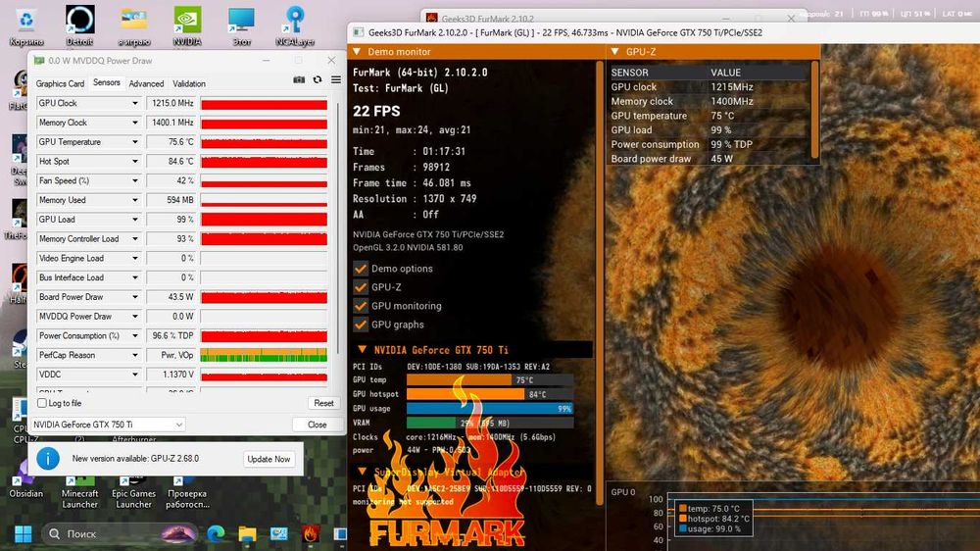
Task: Click the 43.5 W Board Power Draw value
Action: tap(171, 297)
